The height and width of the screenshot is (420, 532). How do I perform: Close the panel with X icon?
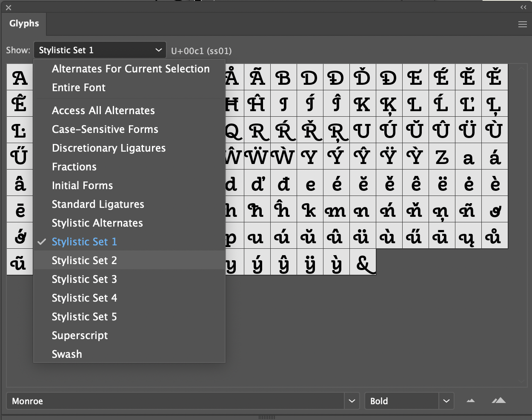9,8
